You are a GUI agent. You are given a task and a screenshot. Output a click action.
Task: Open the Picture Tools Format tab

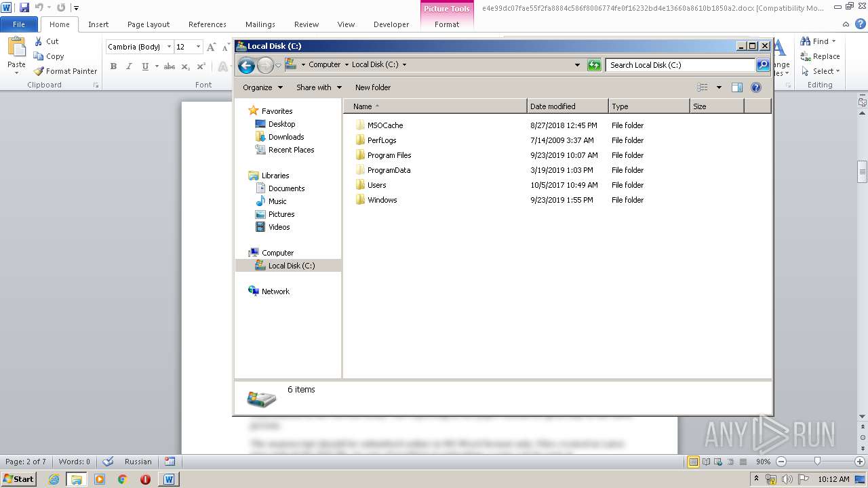pos(447,24)
